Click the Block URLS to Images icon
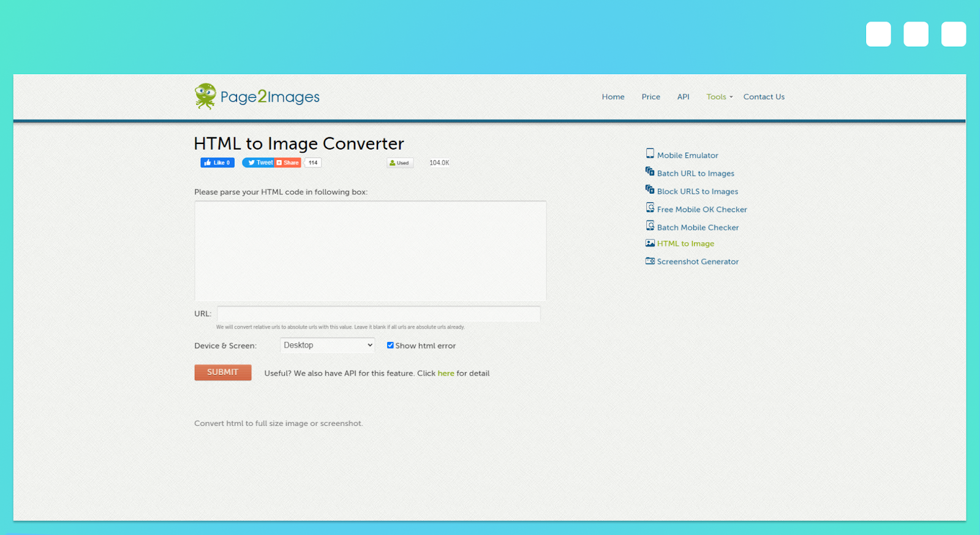 [x=650, y=189]
